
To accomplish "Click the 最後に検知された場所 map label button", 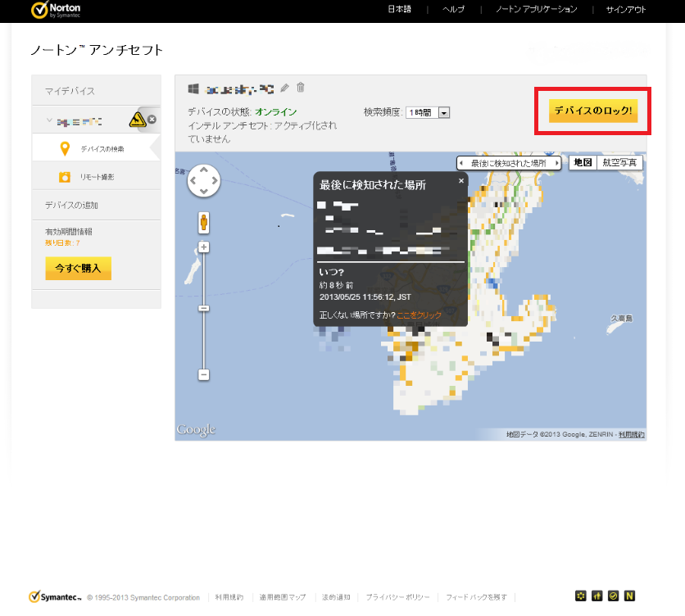I will coord(509,163).
